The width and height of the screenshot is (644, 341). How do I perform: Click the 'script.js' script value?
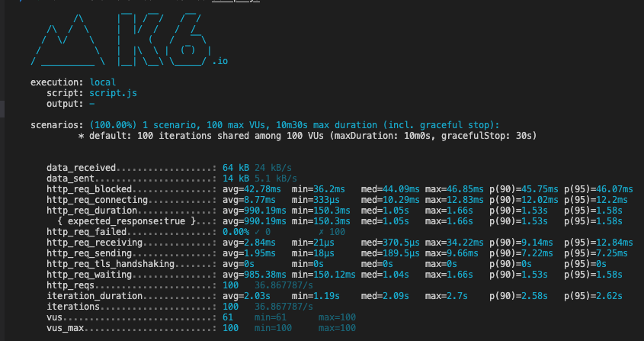(114, 93)
